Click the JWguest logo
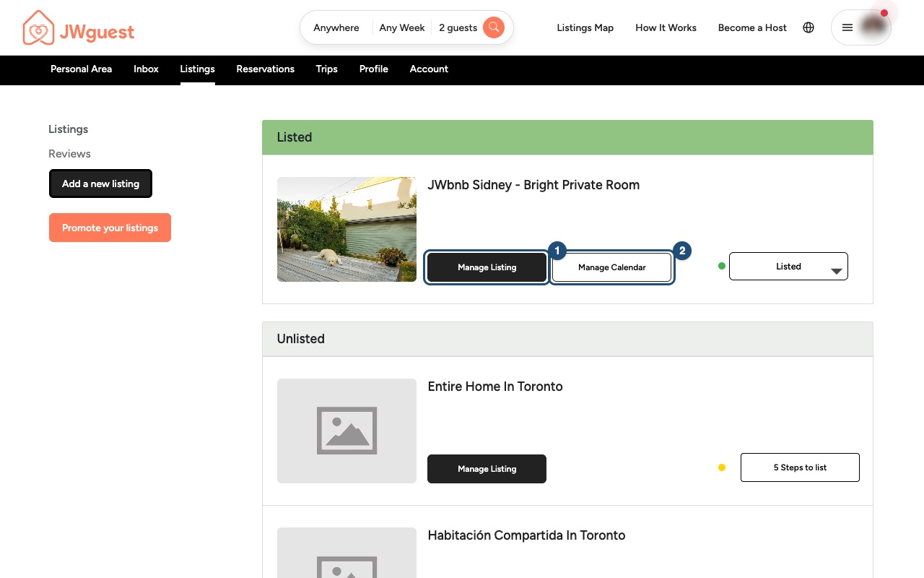Screen dimensions: 924x578 click(79, 28)
